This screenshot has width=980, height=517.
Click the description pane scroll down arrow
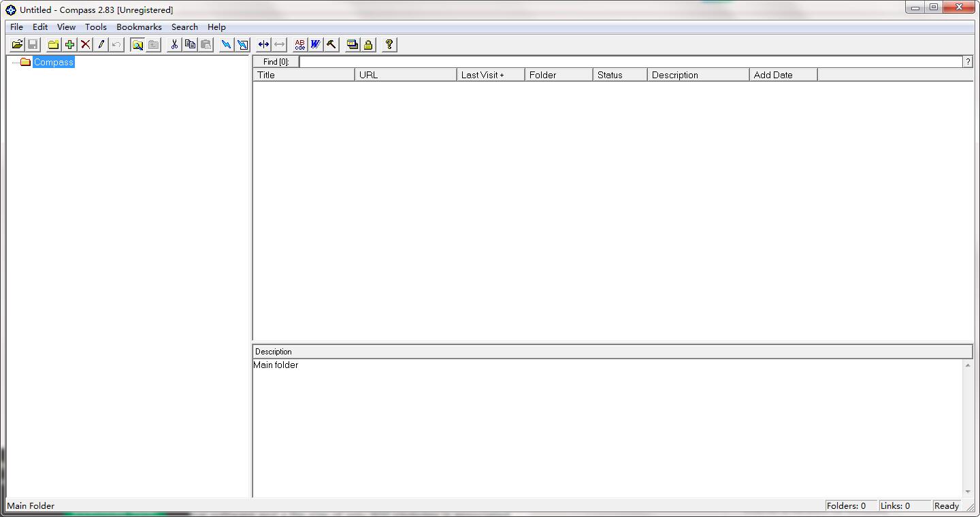coord(968,492)
